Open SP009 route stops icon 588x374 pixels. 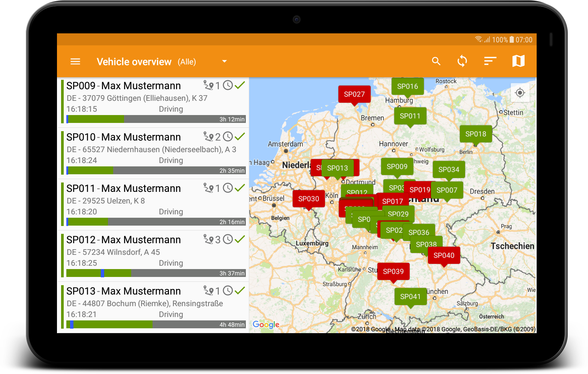point(209,85)
